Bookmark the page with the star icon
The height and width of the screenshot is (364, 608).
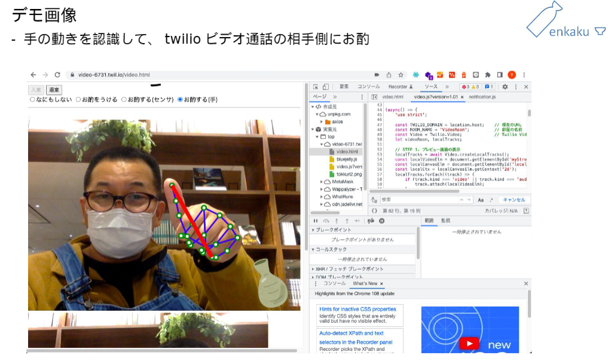401,75
